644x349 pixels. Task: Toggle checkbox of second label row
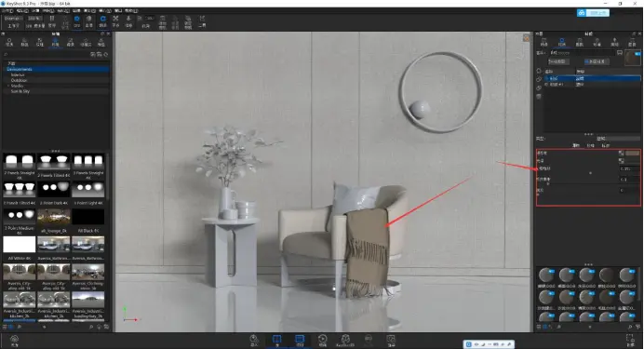coord(546,84)
